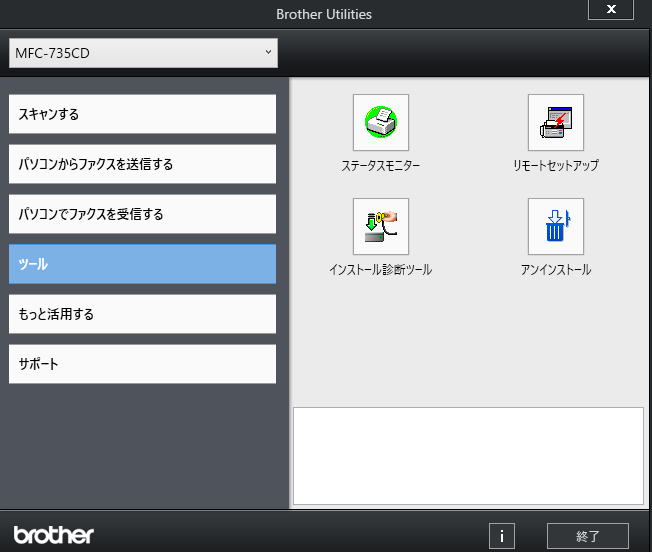This screenshot has height=552, width=652.
Task: Click the インストール診断ツール text label
Action: click(380, 270)
